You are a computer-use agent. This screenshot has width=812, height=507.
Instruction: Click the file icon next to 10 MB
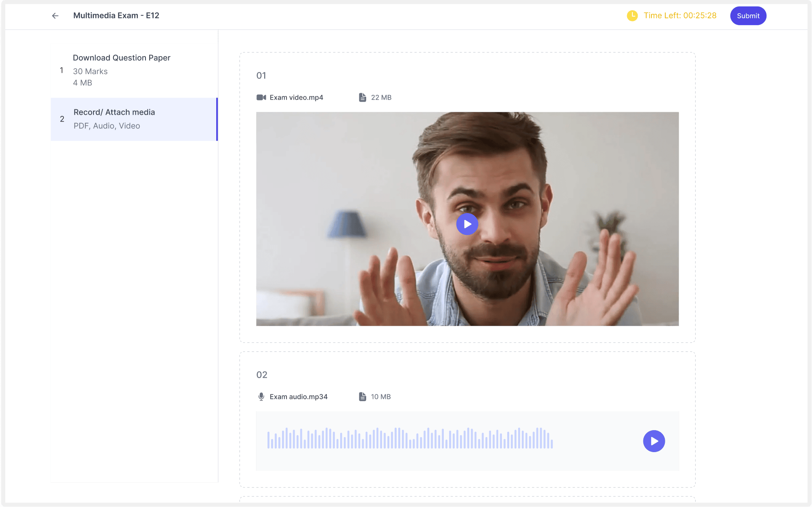362,397
